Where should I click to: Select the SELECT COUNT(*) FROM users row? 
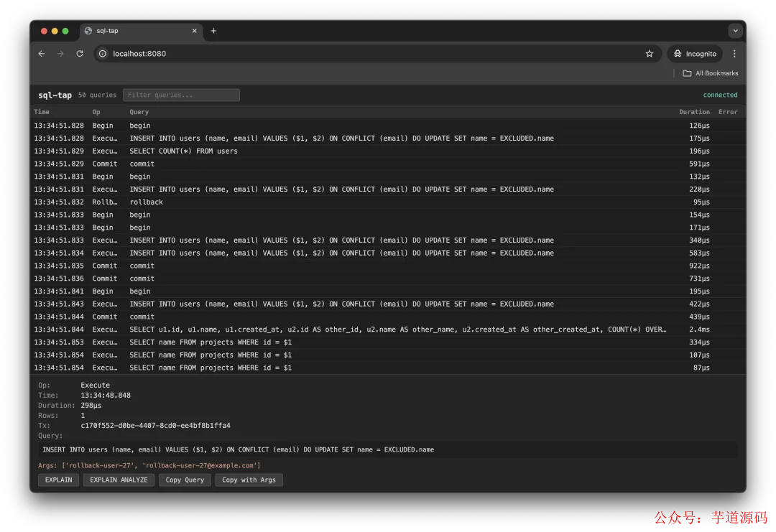coord(183,151)
